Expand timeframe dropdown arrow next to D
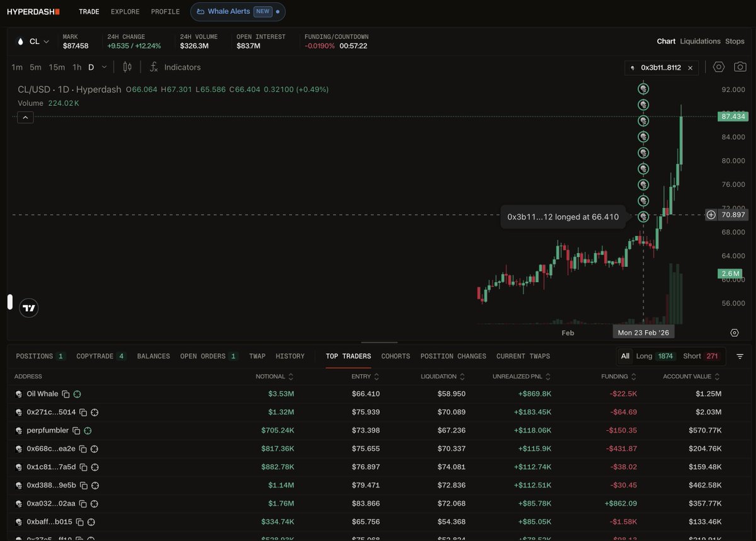This screenshot has width=756, height=541. point(104,67)
